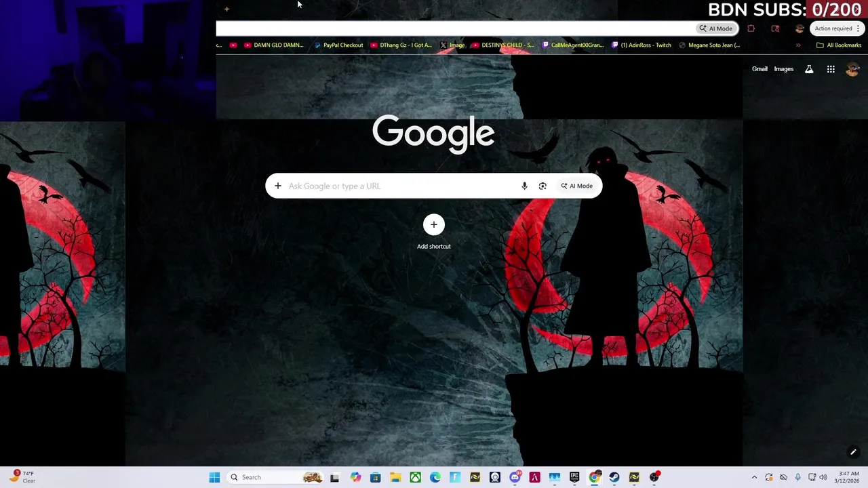Customize Chrome with the pencil icon
The height and width of the screenshot is (488, 868).
(x=853, y=452)
